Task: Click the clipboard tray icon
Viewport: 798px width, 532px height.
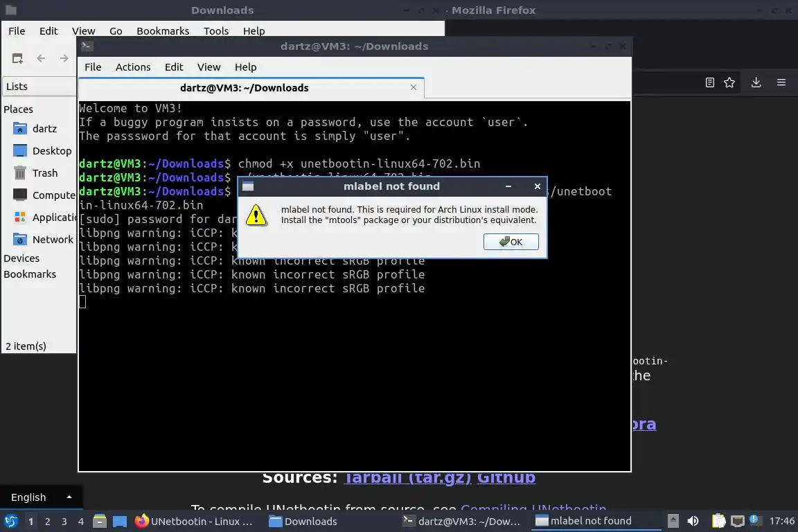Action: coord(718,521)
